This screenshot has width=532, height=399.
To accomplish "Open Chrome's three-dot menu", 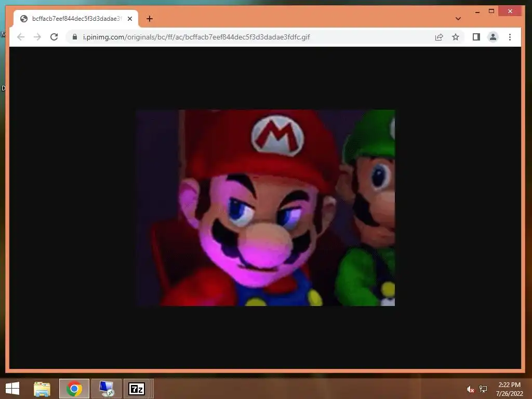I will [x=510, y=37].
